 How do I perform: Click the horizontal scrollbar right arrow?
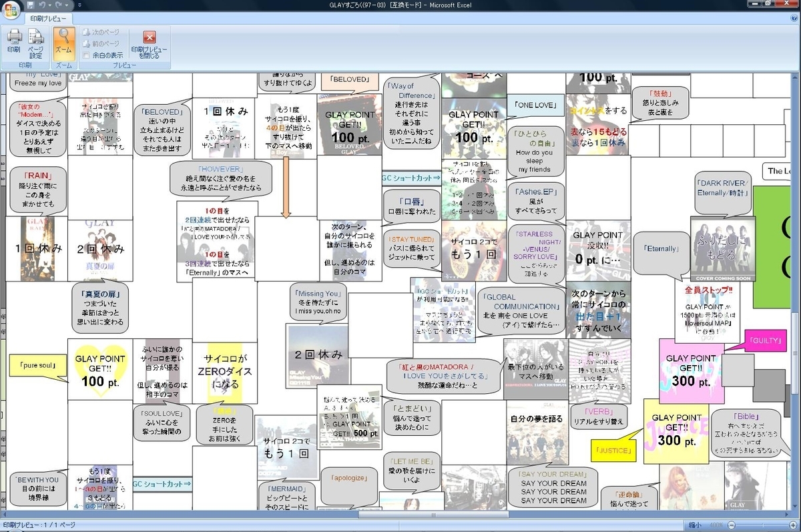(x=785, y=515)
